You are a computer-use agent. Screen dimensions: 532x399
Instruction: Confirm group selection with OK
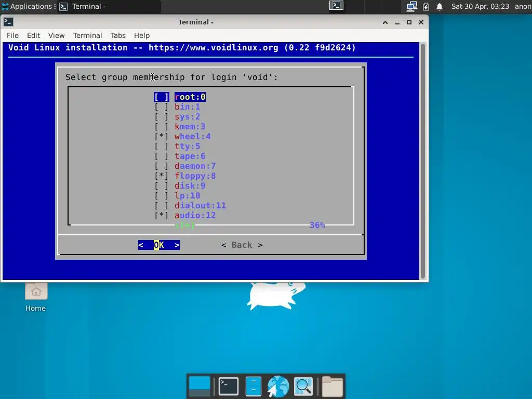pyautogui.click(x=159, y=245)
